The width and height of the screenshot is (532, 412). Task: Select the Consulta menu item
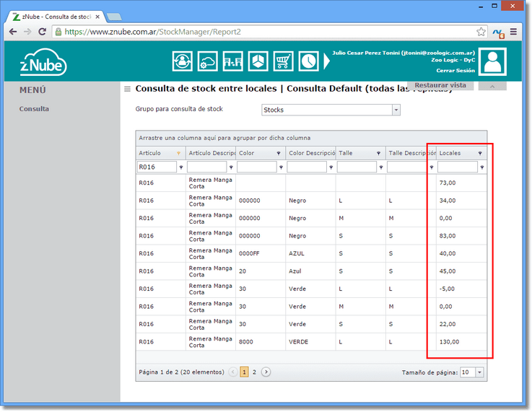click(x=34, y=109)
